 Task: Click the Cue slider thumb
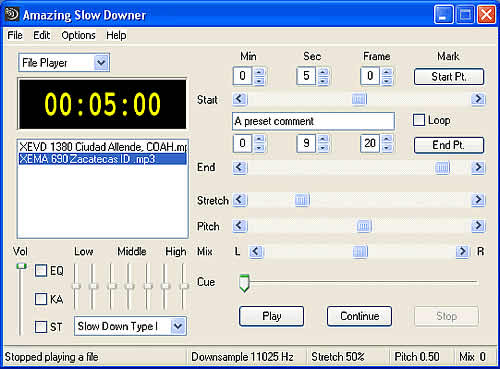[x=244, y=283]
